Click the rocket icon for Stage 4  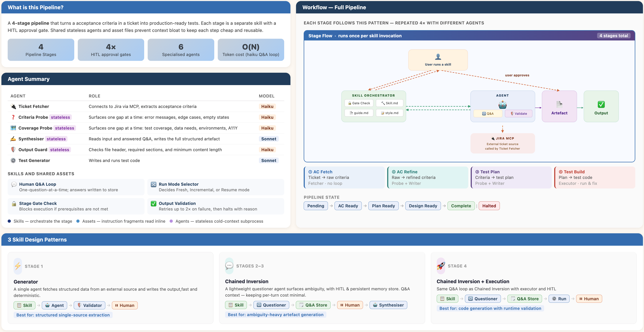(441, 266)
